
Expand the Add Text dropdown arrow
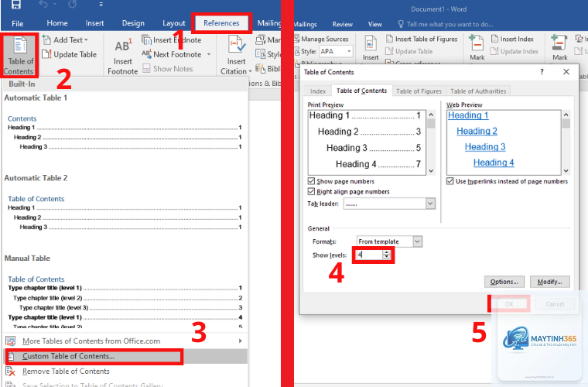point(86,39)
